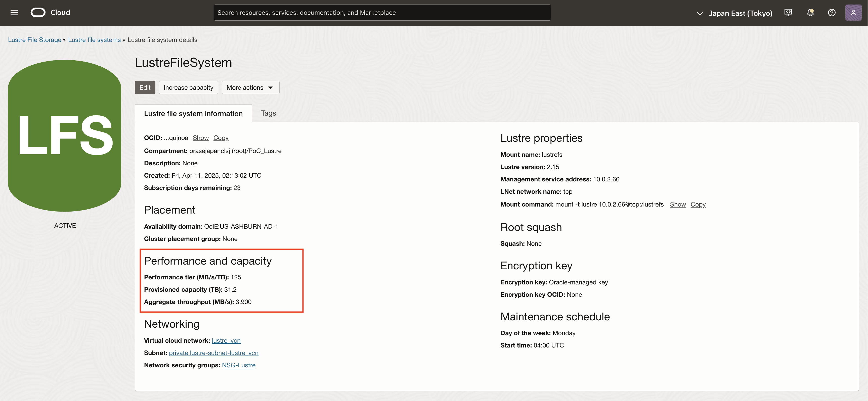This screenshot has width=868, height=401.
Task: Open the lustre_vcn virtual cloud network link
Action: 226,340
